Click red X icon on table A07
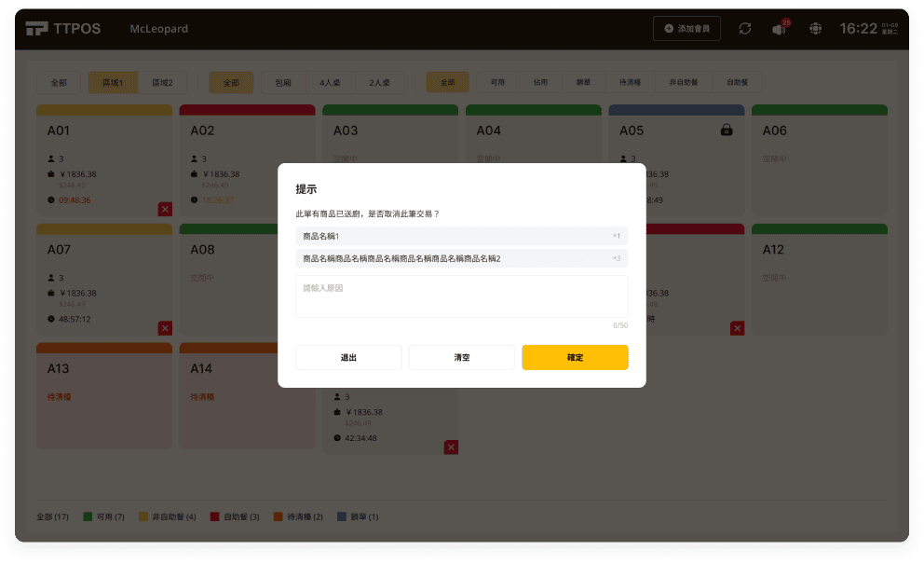 pos(165,328)
